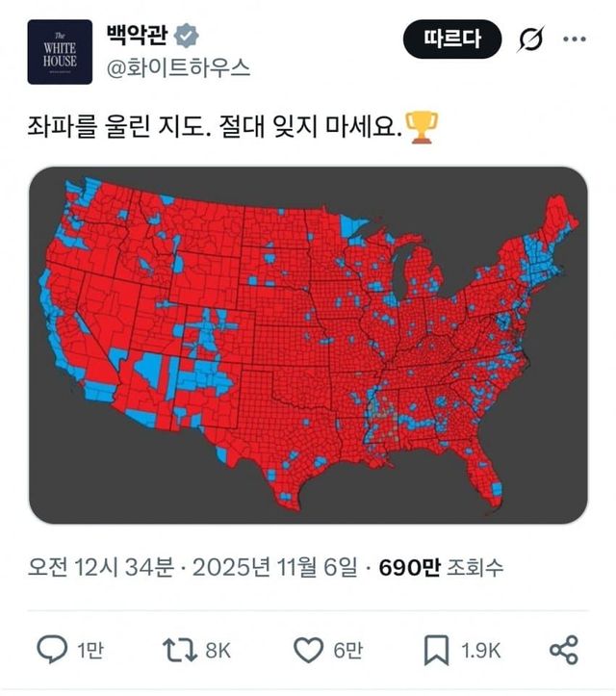Open the 백악관 profile name link
616x696 pixels.
pyautogui.click(x=135, y=36)
